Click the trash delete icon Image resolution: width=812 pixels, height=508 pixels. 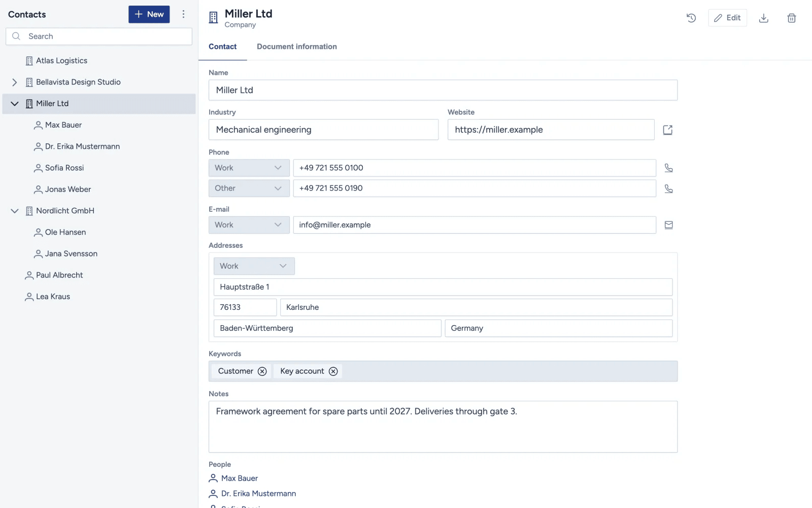(x=791, y=18)
